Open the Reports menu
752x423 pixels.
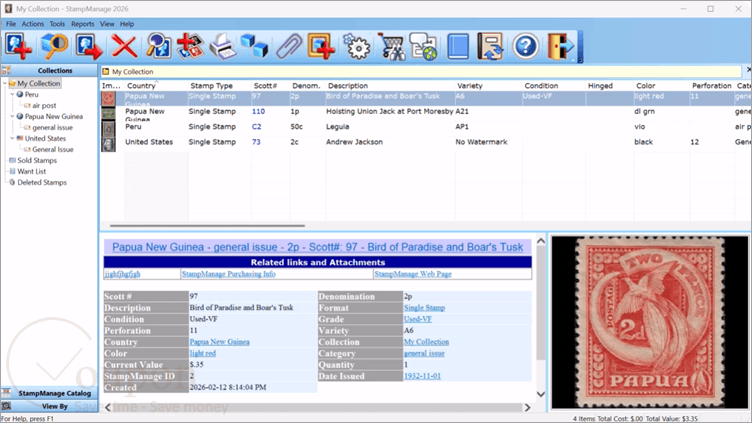coord(82,24)
